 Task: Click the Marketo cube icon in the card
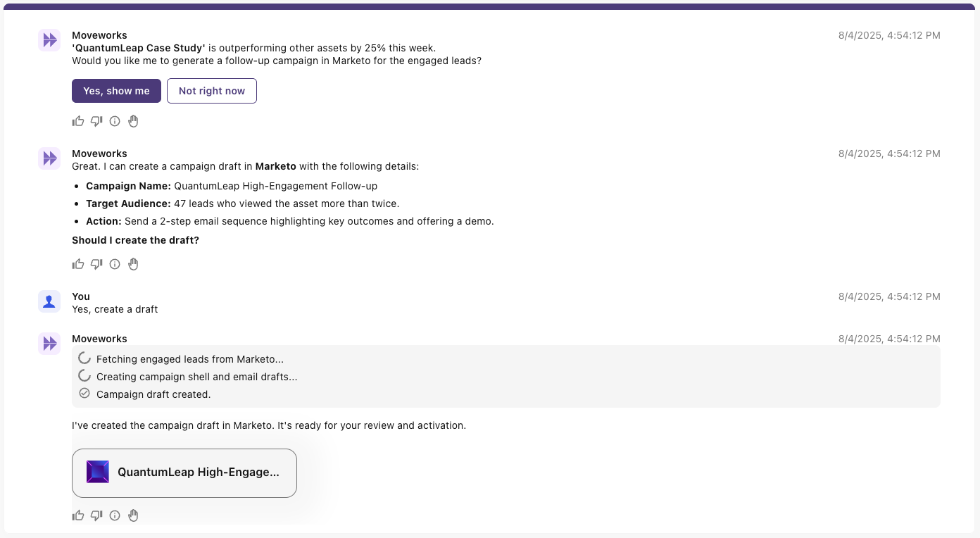click(x=98, y=472)
